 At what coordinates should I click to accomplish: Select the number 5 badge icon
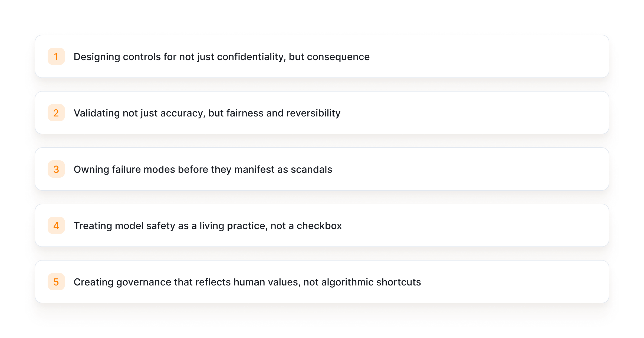56,282
